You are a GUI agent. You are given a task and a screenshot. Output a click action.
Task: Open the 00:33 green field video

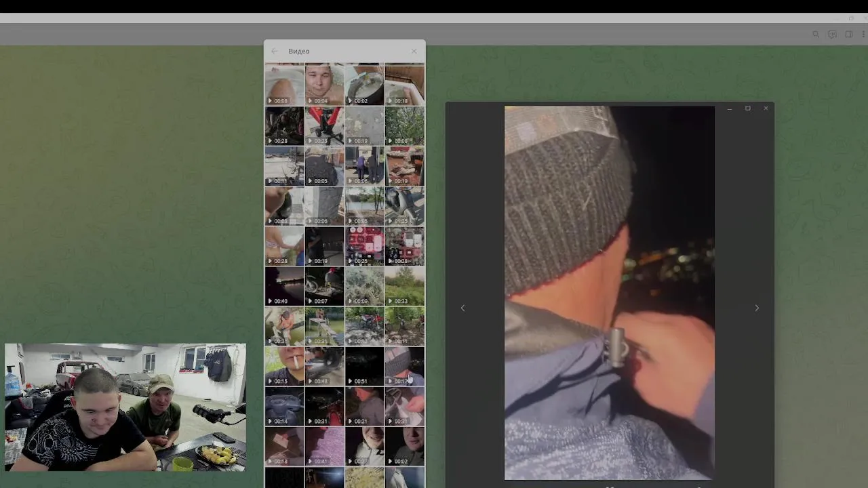coord(405,285)
